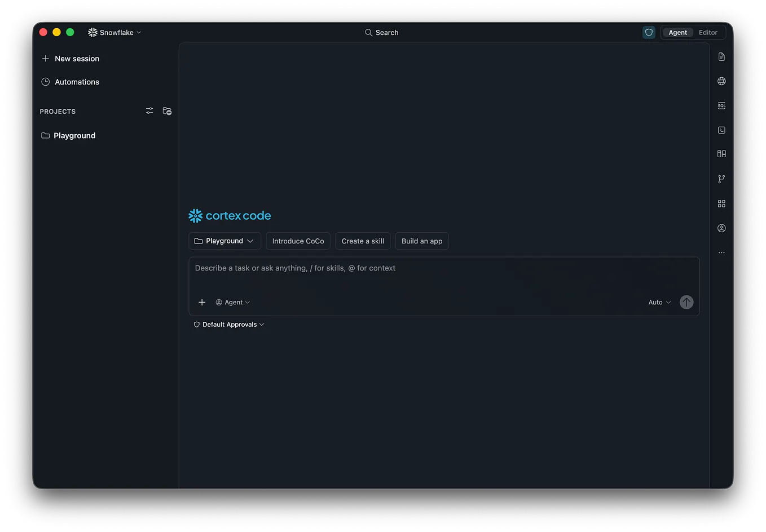766x532 pixels.
Task: Open the Agent mode dropdown in prompt box
Action: tap(233, 303)
